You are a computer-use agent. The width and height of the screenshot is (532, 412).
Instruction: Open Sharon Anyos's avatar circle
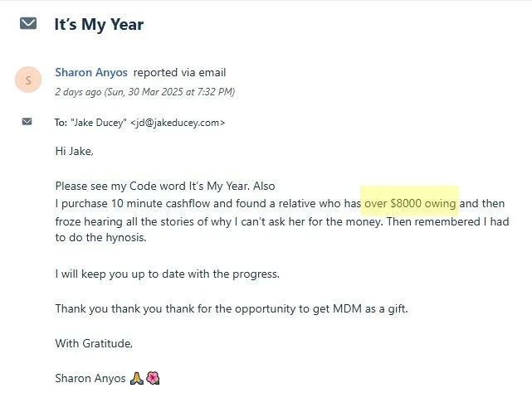click(28, 80)
